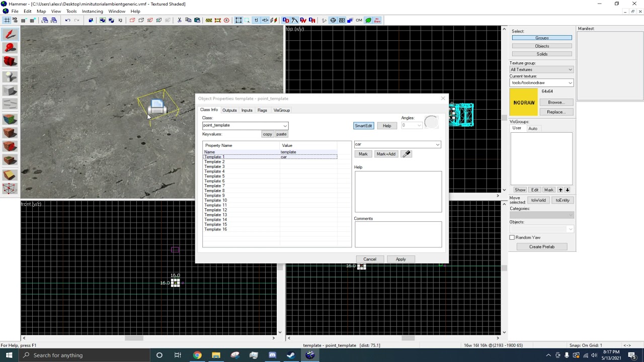Open the Instancing menu
Viewport: 644px width, 362px height.
pos(92,11)
